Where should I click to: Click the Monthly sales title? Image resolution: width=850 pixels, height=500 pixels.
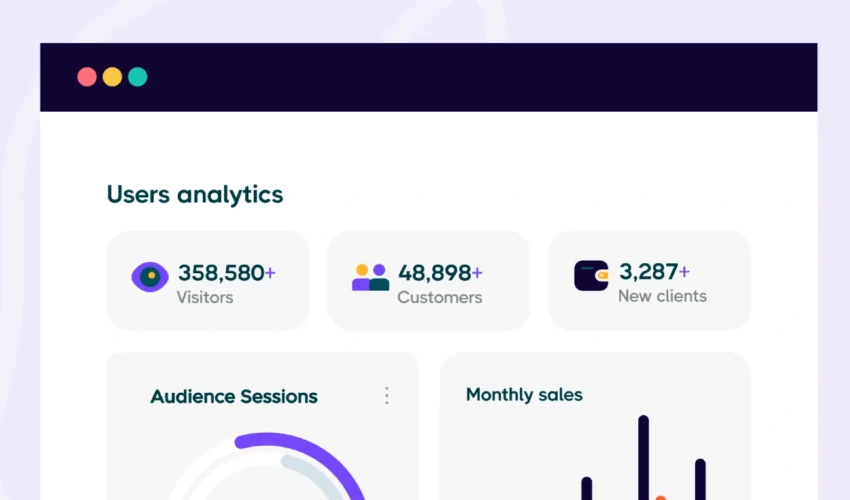click(x=524, y=395)
